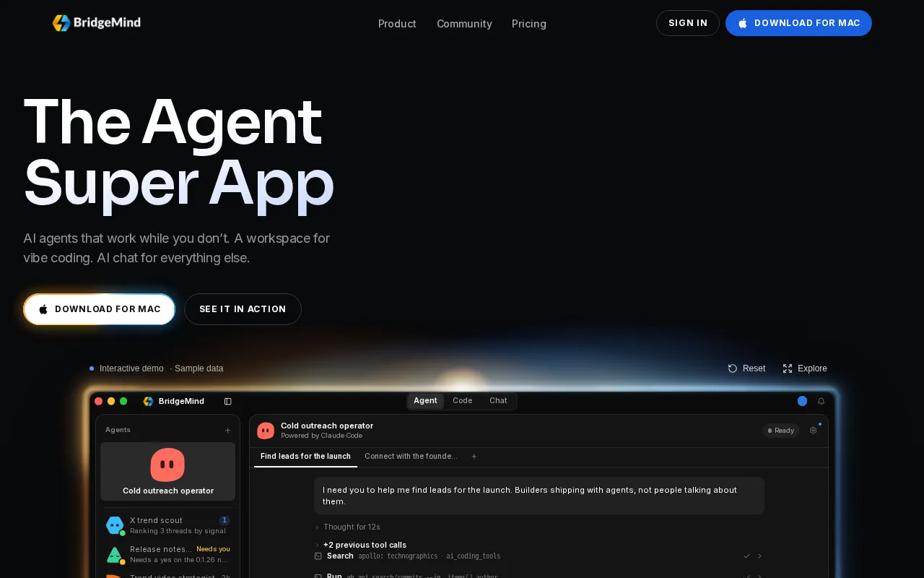Click SEE IT IN ACTION button

[x=243, y=309]
